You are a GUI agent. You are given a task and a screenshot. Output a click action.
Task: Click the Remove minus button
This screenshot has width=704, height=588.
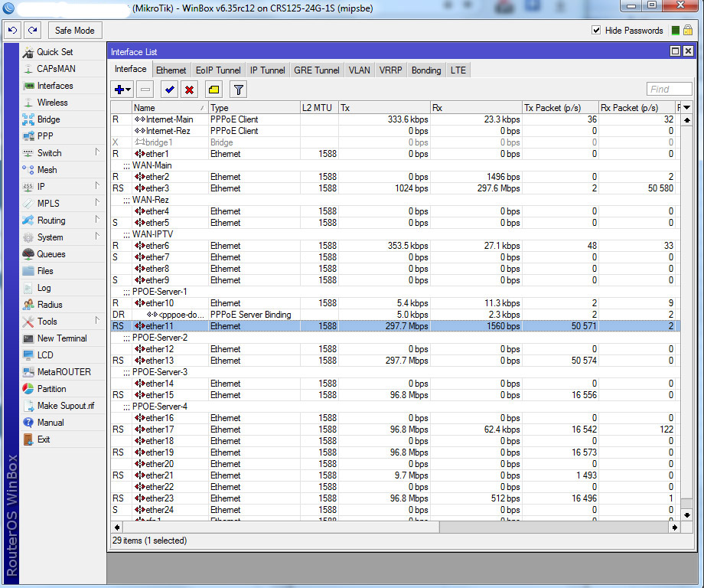(145, 90)
